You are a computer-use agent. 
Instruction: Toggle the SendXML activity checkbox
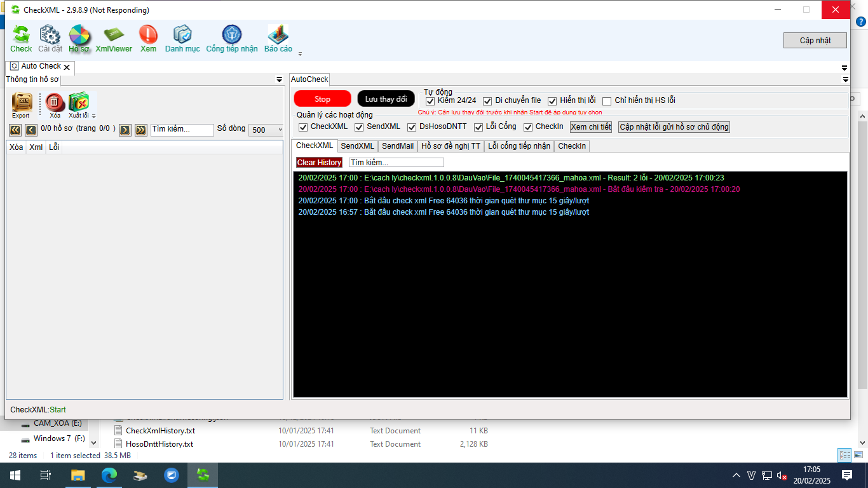tap(360, 127)
